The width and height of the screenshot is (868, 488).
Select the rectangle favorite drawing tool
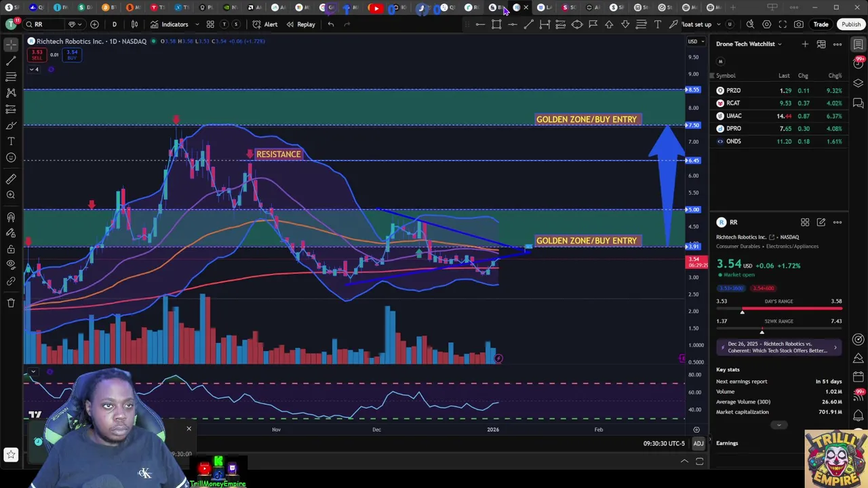click(x=496, y=24)
